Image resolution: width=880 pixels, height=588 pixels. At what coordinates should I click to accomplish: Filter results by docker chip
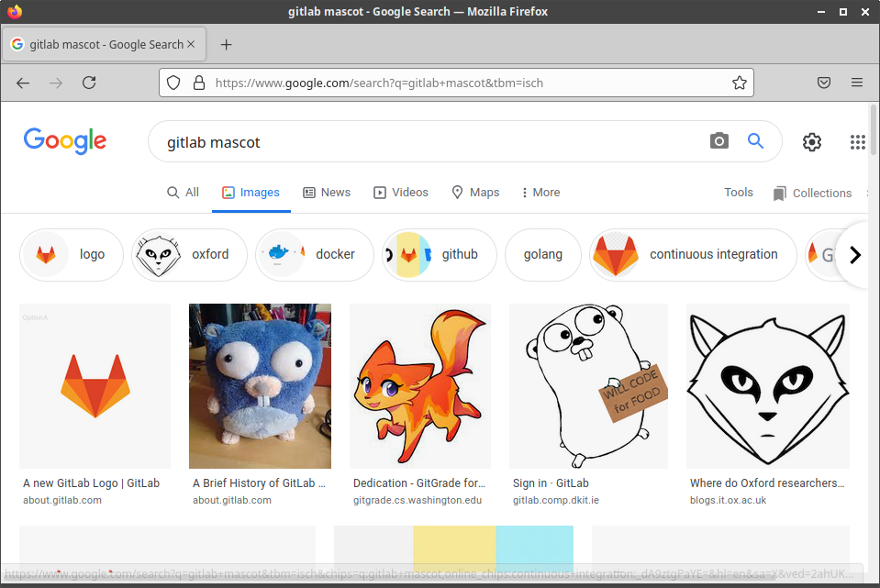pos(314,255)
